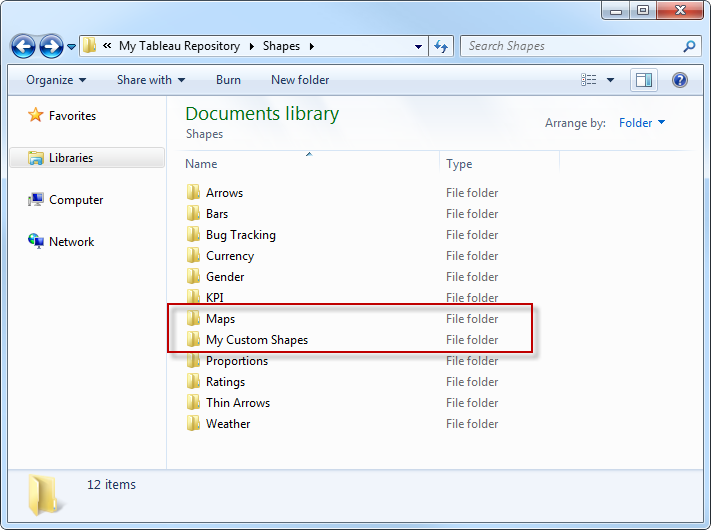Select My Custom Shapes folder icon
This screenshot has height=530, width=711.
(193, 339)
